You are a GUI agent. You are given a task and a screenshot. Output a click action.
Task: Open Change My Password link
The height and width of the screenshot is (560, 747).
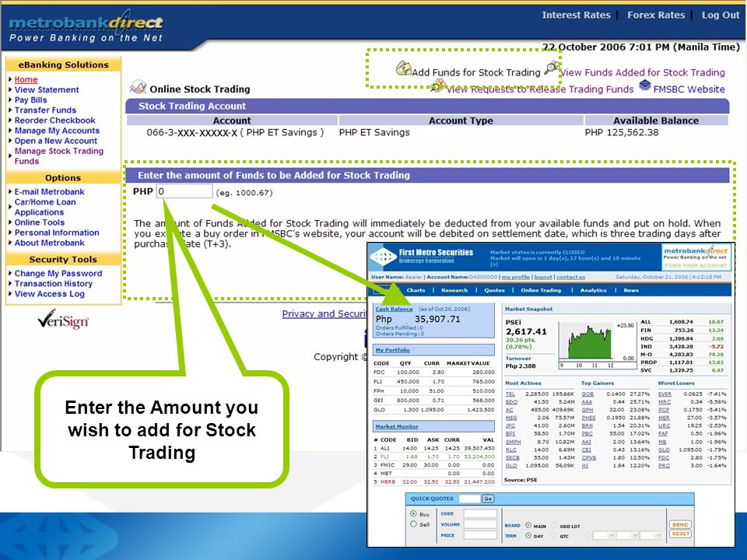tap(58, 273)
